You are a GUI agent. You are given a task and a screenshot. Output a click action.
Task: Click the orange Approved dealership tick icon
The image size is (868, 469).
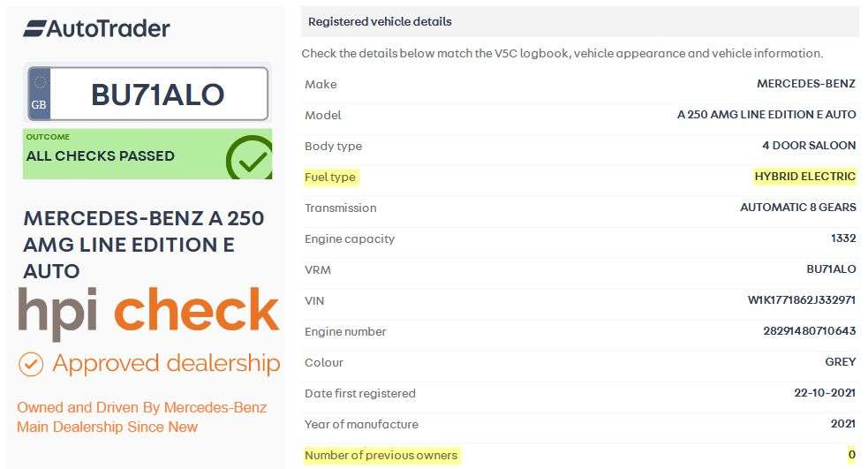point(31,364)
